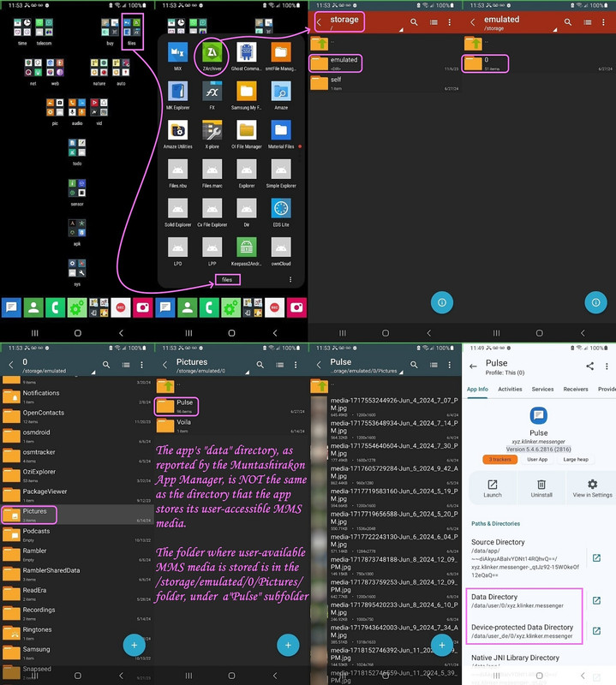Launch EDS Lite app icon
This screenshot has height=685, width=616.
281,208
